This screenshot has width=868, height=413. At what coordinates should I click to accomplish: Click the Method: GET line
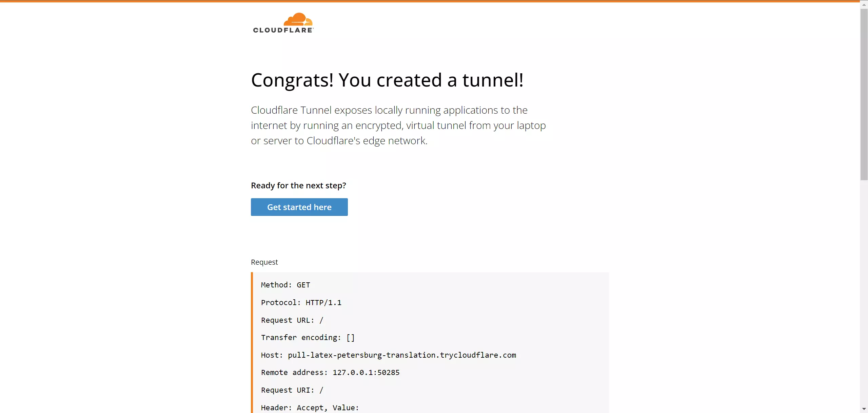[285, 285]
